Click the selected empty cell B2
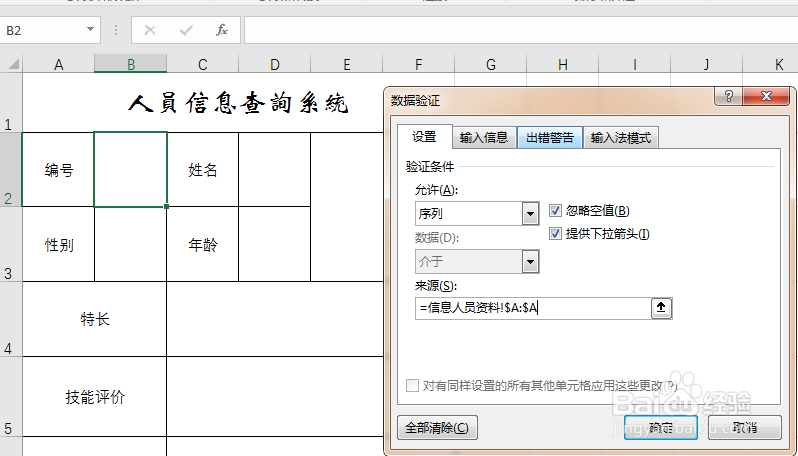This screenshot has height=456, width=798. [131, 169]
